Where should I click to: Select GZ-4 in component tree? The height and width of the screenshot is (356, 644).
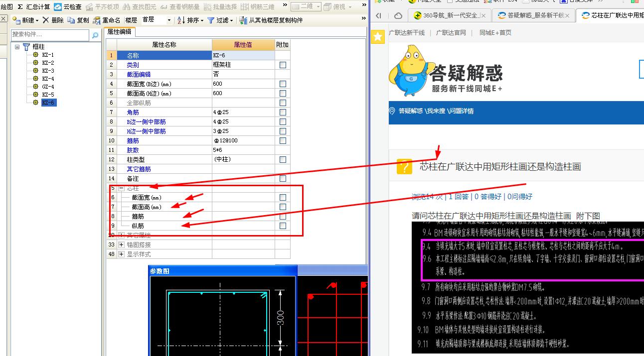point(48,87)
